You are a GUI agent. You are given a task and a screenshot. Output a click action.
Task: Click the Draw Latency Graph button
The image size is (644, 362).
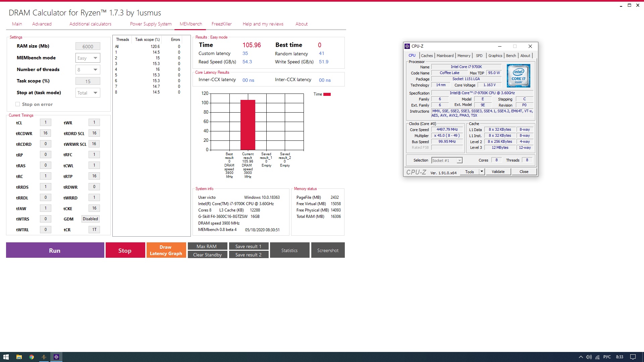pos(166,250)
